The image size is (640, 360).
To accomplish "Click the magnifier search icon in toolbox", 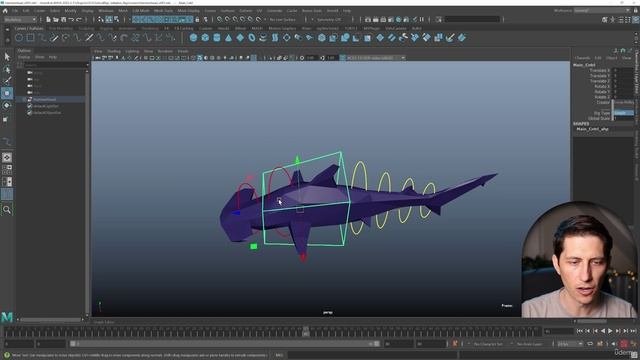I will 7,210.
